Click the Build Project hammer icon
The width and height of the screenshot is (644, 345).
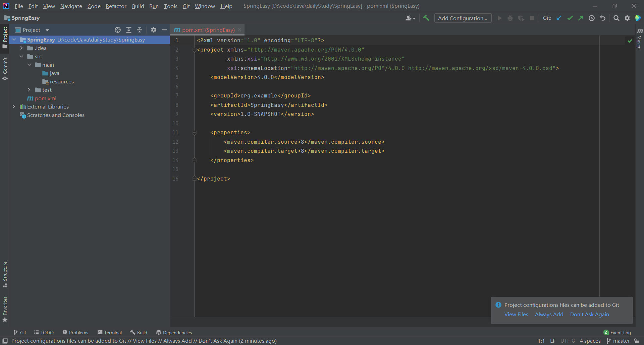(x=426, y=18)
